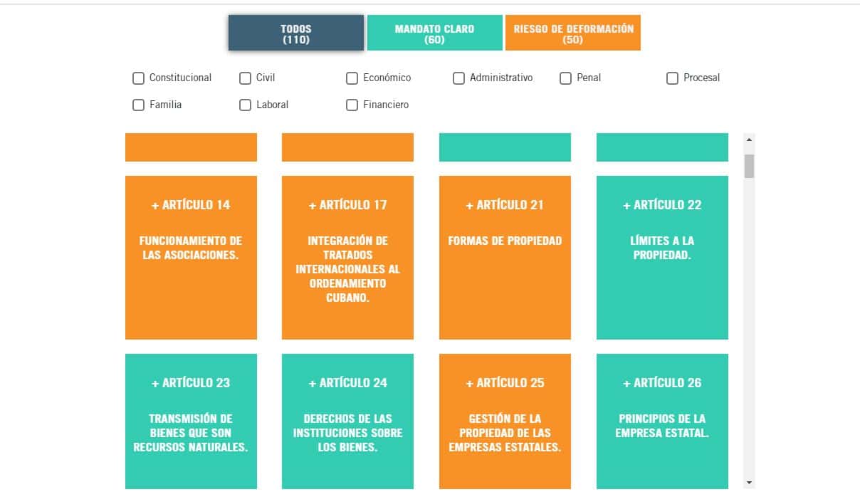Viewport: 860px width, 504px height.
Task: Open the Artículo 23 card
Action: tap(191, 421)
